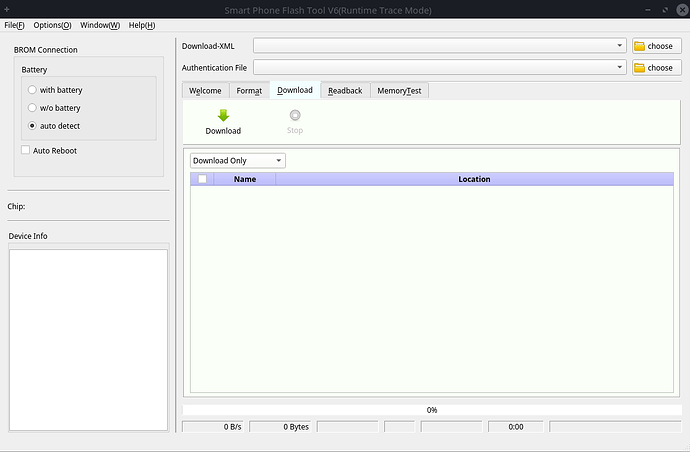Open the File(F) menu

tap(14, 25)
